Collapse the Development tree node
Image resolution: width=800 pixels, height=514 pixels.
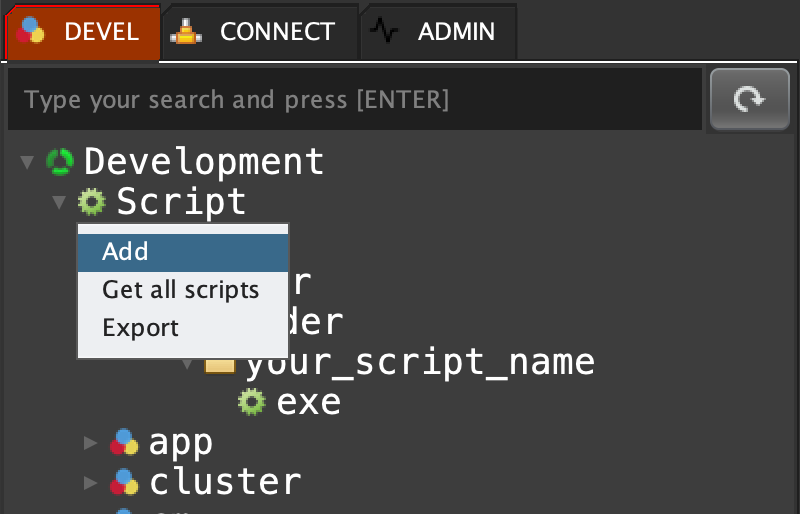coord(27,162)
